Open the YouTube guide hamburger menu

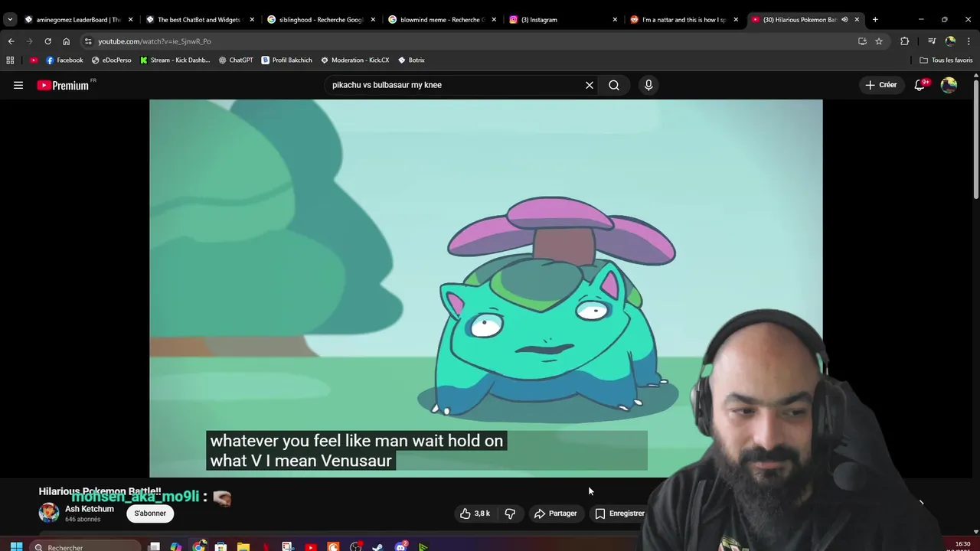[x=18, y=85]
